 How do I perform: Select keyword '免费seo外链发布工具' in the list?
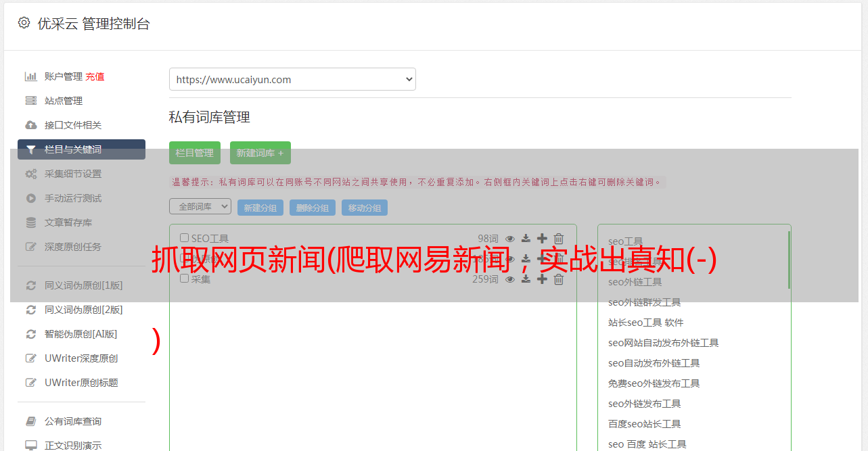(654, 383)
